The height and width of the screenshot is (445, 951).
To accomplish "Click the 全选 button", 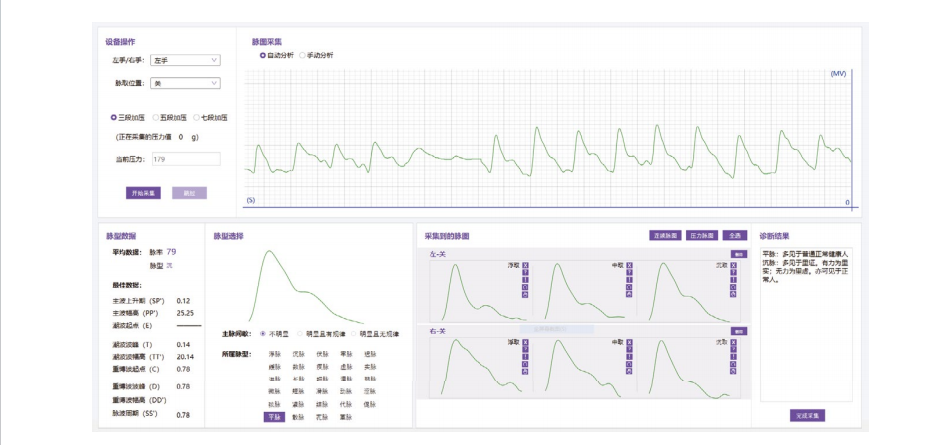I will pos(736,235).
